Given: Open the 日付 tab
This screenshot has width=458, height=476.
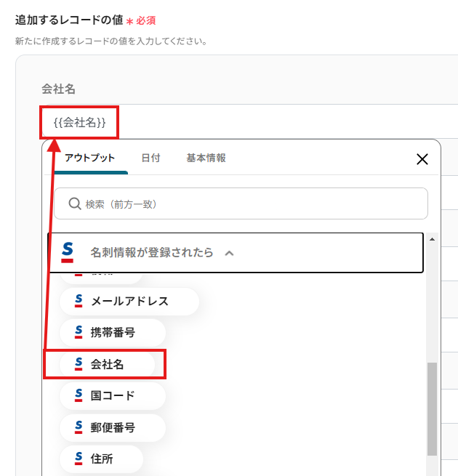Looking at the screenshot, I should click(150, 158).
